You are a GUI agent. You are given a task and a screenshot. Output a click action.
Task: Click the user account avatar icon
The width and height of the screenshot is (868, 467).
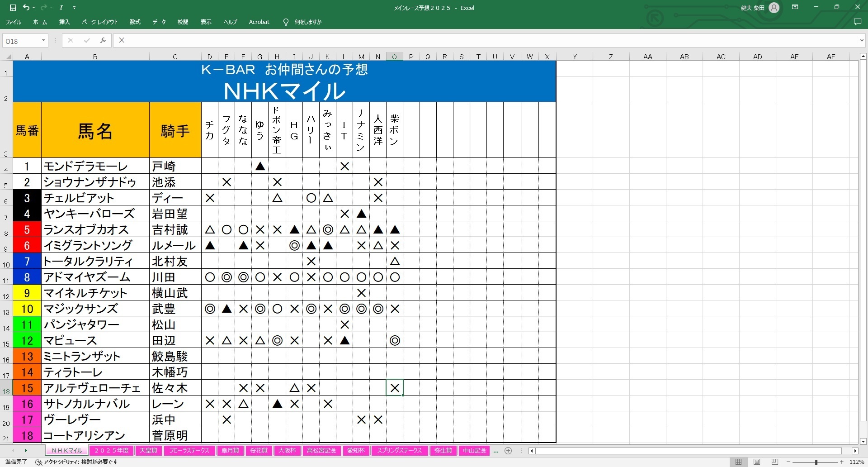point(774,8)
